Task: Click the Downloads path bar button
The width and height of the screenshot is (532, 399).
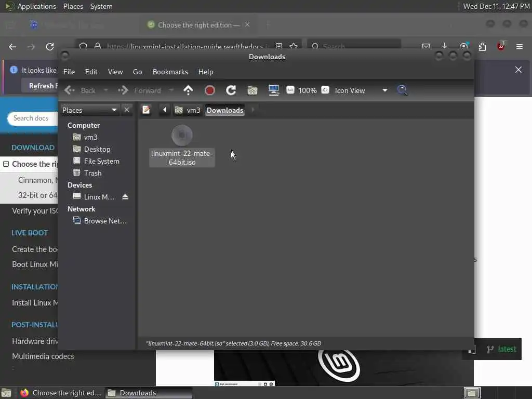Action: click(225, 110)
